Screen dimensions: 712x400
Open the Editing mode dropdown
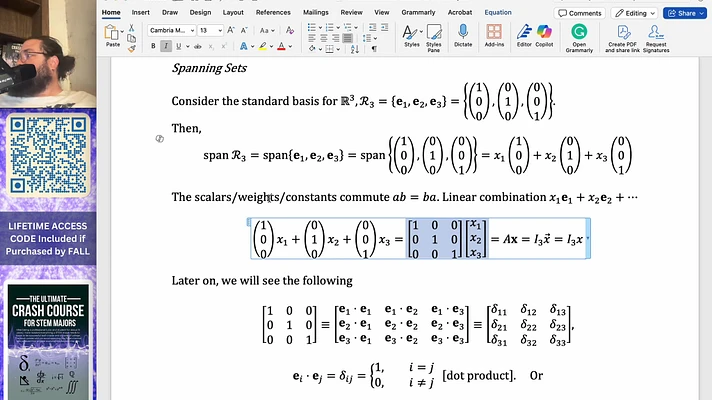point(634,13)
